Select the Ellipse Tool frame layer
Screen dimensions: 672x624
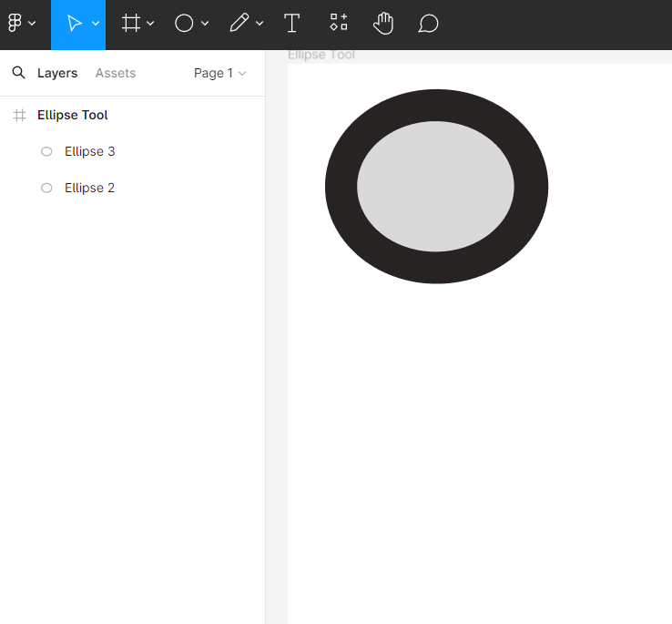pos(132,115)
